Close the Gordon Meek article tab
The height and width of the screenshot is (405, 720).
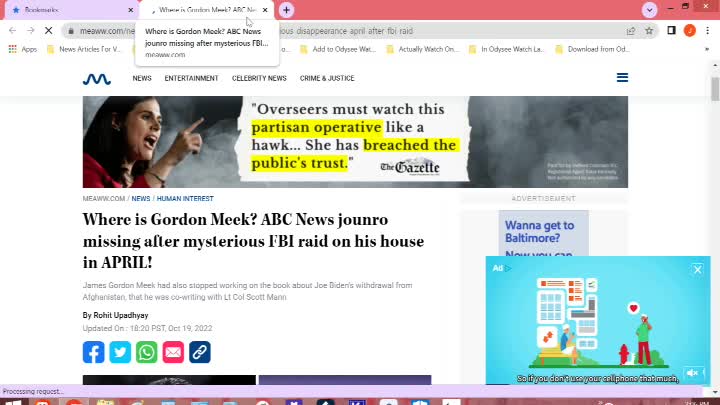point(265,10)
